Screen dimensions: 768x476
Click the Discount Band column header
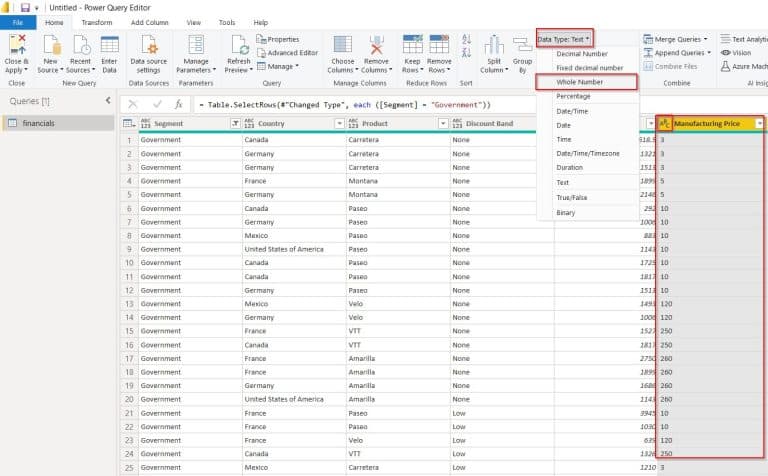click(x=489, y=123)
